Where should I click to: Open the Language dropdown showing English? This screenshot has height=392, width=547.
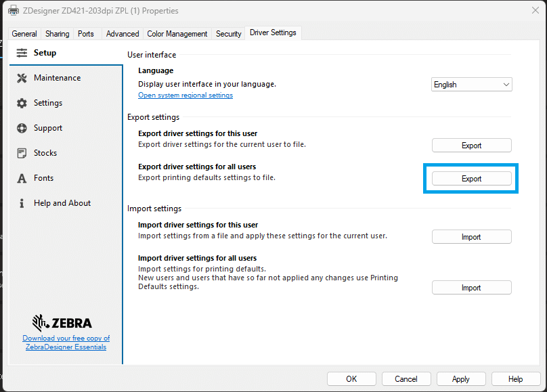pyautogui.click(x=472, y=85)
